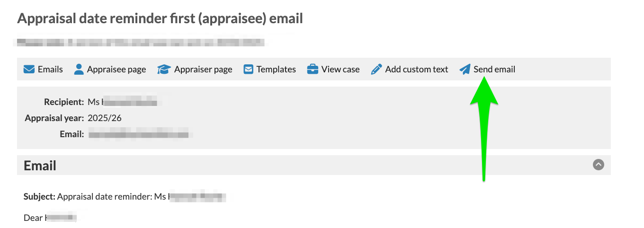Viewport: 644px width, 228px height.
Task: Choose the Add custom text label
Action: pos(416,70)
